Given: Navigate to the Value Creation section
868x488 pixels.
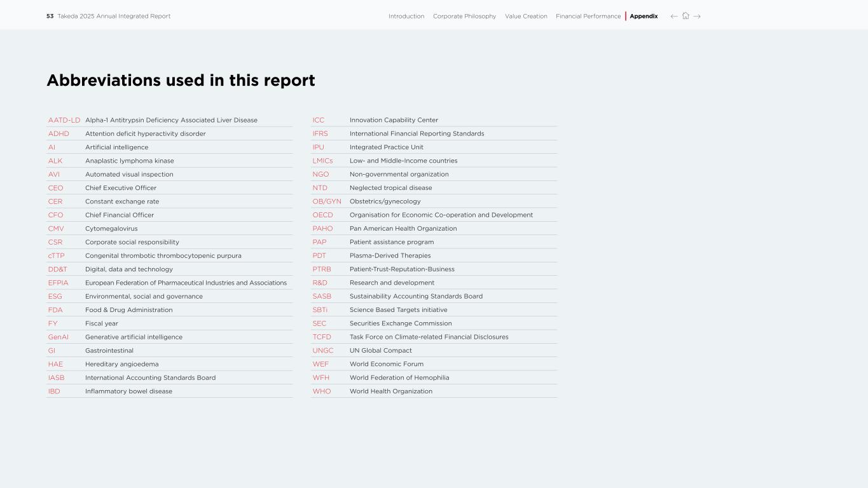Looking at the screenshot, I should tap(526, 17).
